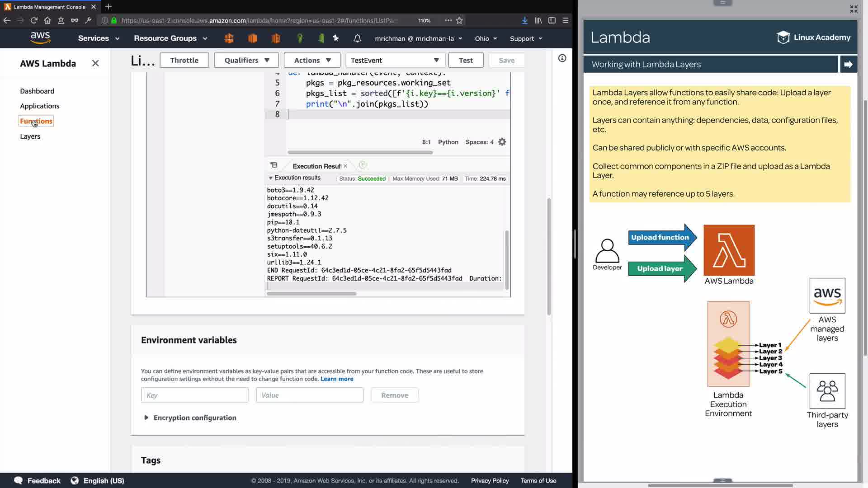Viewport: 868px width, 488px height.
Task: Close the Execution Result tab
Action: click(x=345, y=166)
